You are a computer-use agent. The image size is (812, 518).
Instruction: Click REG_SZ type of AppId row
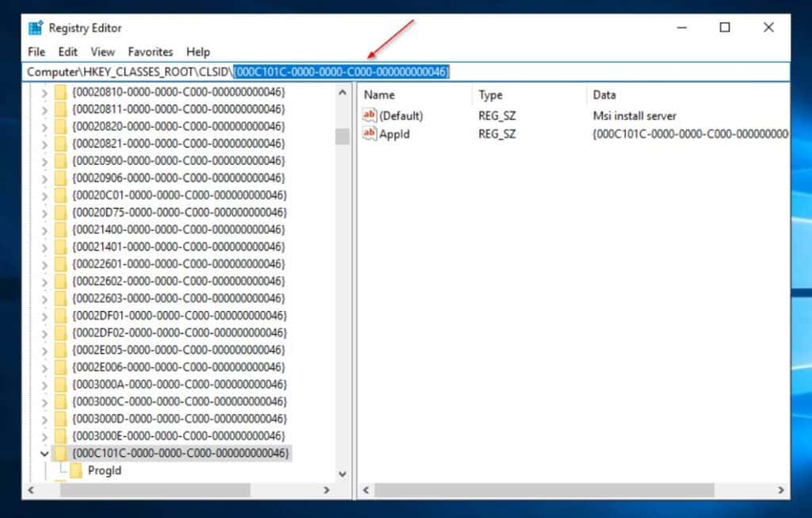496,133
